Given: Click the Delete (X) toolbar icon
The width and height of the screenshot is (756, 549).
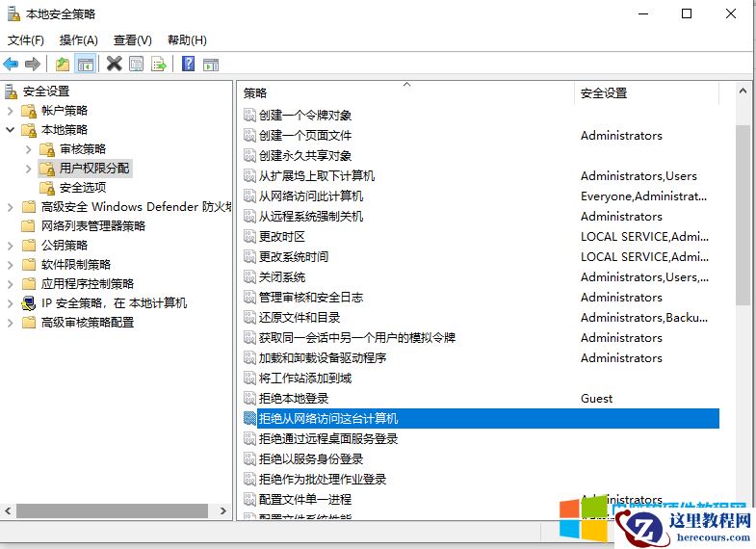Looking at the screenshot, I should [x=115, y=64].
